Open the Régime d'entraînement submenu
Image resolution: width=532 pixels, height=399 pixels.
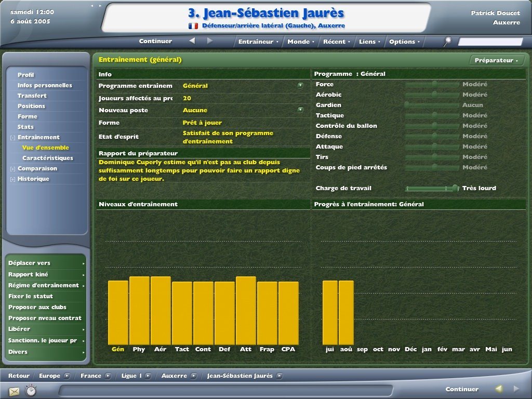coord(46,285)
